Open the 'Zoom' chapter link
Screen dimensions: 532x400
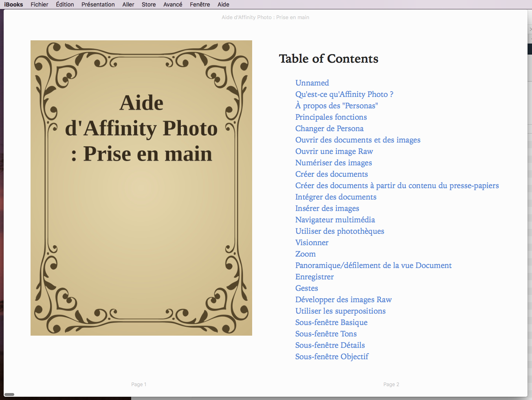point(306,254)
